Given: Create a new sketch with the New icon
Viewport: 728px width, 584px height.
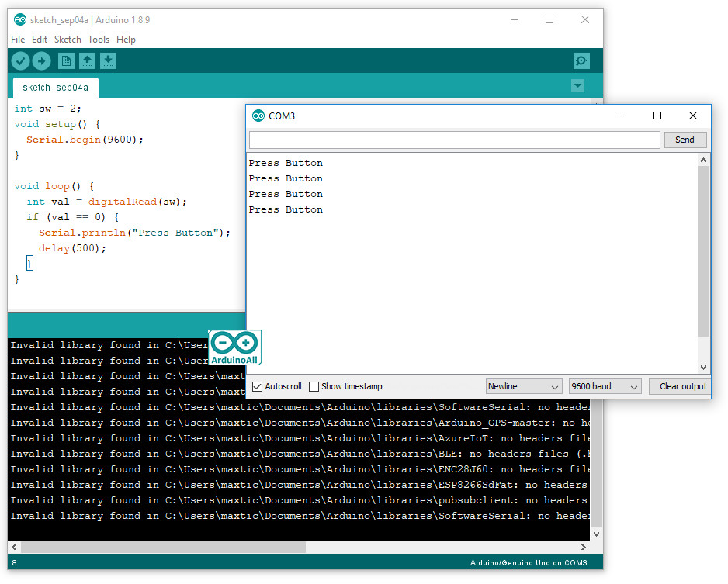Looking at the screenshot, I should coord(66,60).
